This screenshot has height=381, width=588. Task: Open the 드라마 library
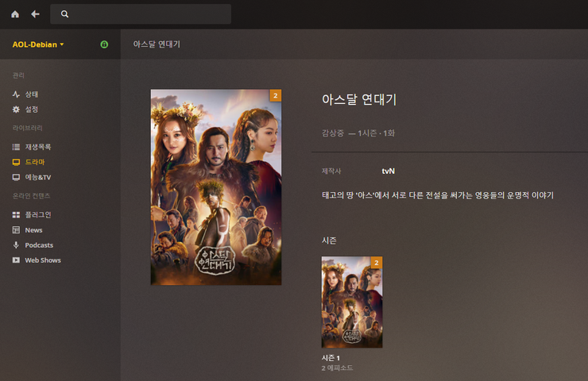pyautogui.click(x=35, y=162)
